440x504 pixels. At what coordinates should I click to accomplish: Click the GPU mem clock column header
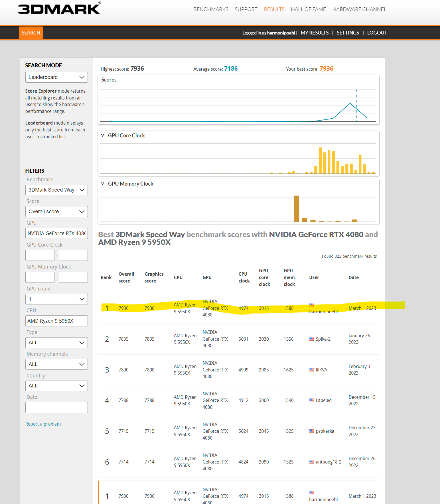tap(289, 277)
